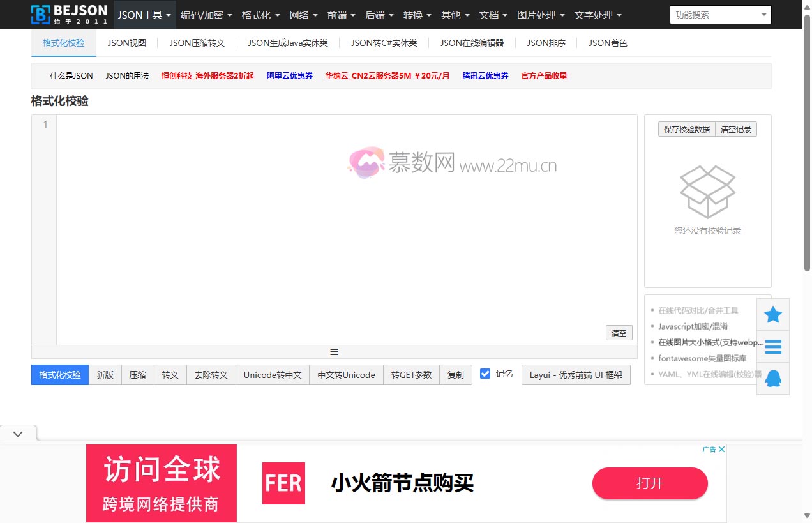Click the 保存校验数据 button
Viewport: 812px width, 523px height.
coord(686,129)
